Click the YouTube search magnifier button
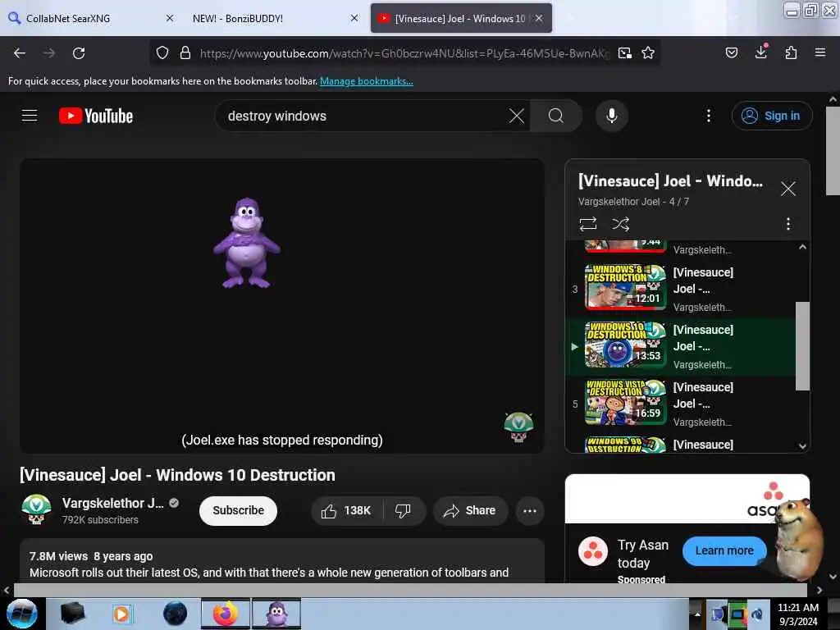The image size is (840, 630). click(x=556, y=116)
